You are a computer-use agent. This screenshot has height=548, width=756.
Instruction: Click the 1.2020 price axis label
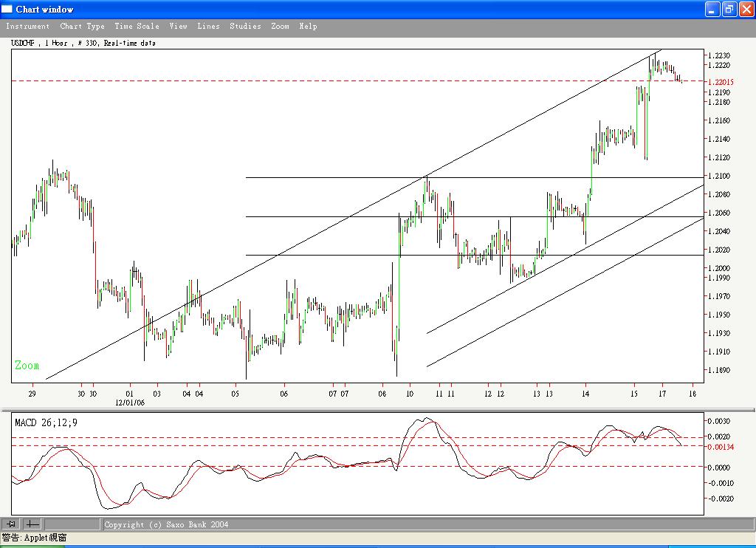719,250
